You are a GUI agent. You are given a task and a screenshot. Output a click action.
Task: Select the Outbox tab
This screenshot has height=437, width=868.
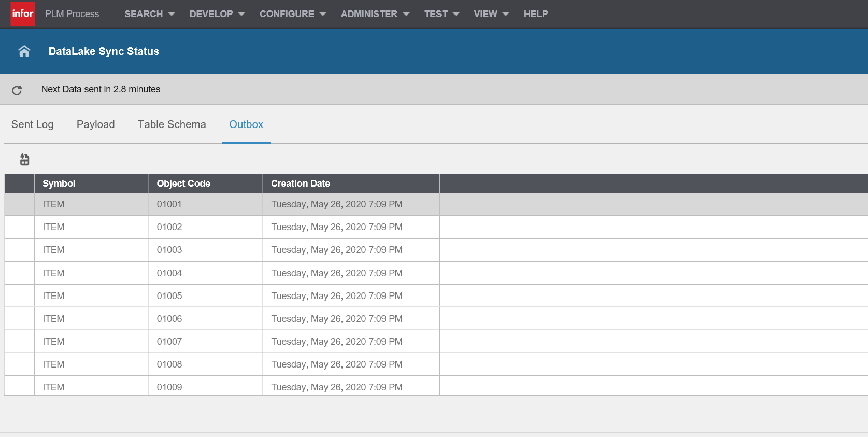coord(246,124)
